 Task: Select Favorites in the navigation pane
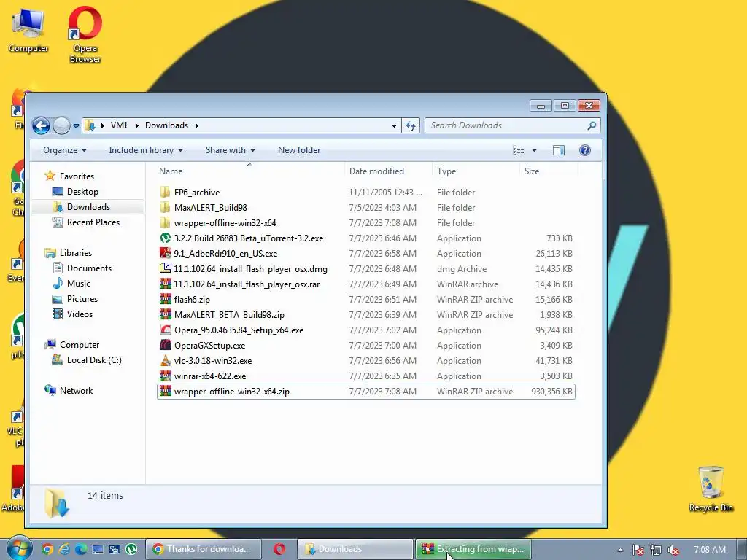[x=76, y=176]
